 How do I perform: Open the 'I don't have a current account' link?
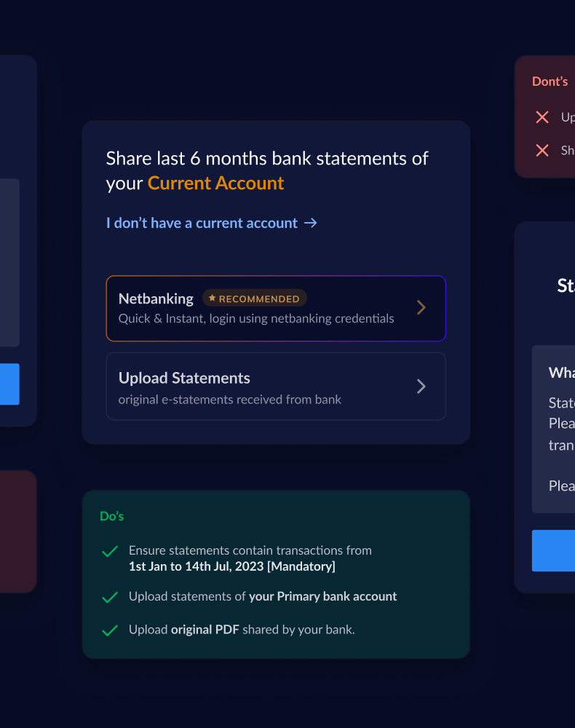(200, 223)
